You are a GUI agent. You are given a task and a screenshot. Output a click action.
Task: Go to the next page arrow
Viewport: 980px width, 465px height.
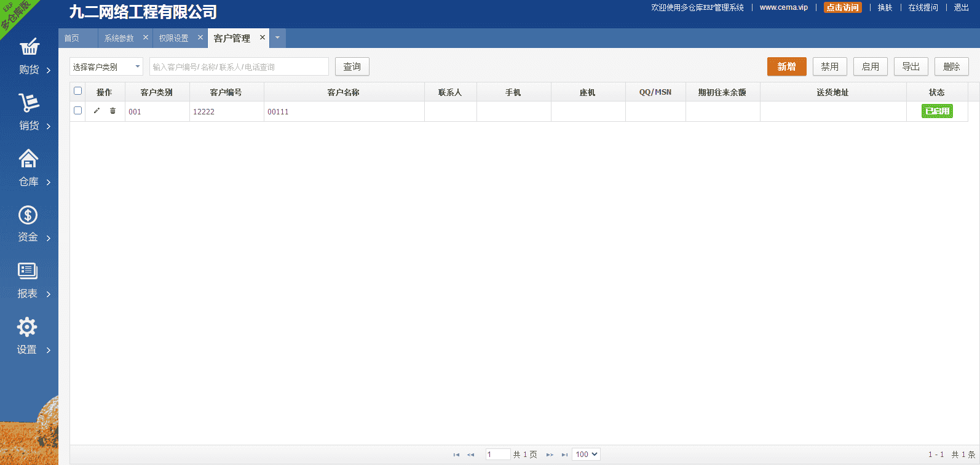(550, 455)
